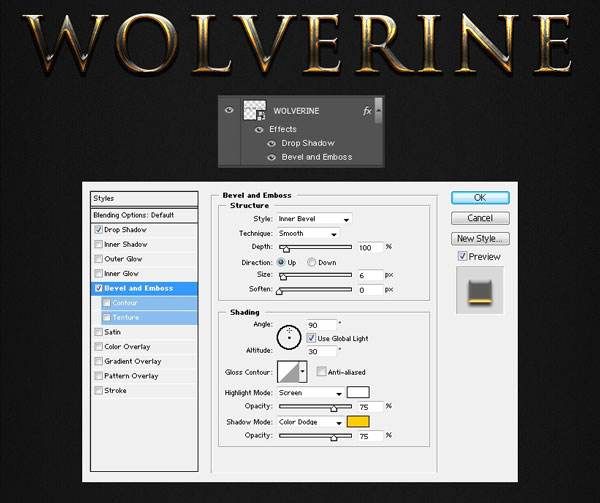Click the Gloss Contour preview thumbnail

pyautogui.click(x=289, y=371)
